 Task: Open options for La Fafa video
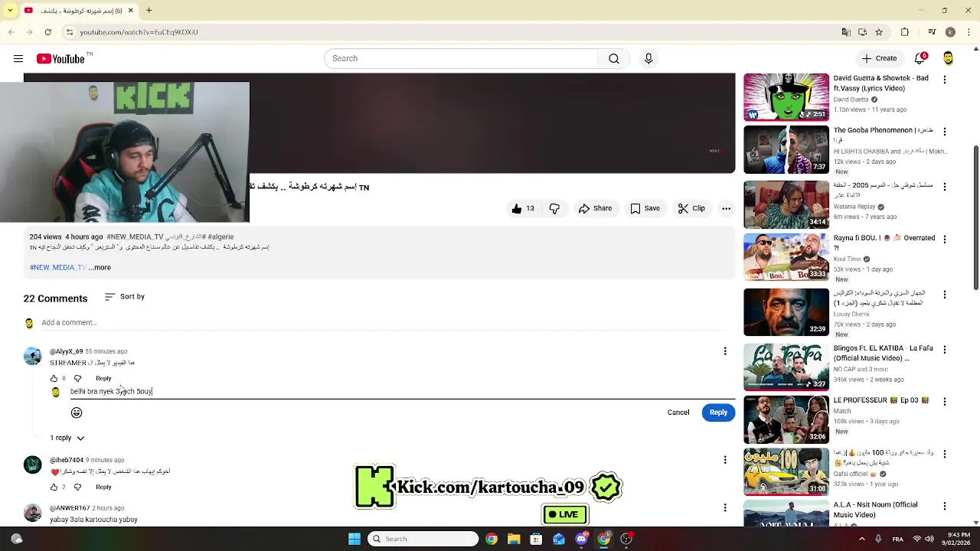pos(945,350)
